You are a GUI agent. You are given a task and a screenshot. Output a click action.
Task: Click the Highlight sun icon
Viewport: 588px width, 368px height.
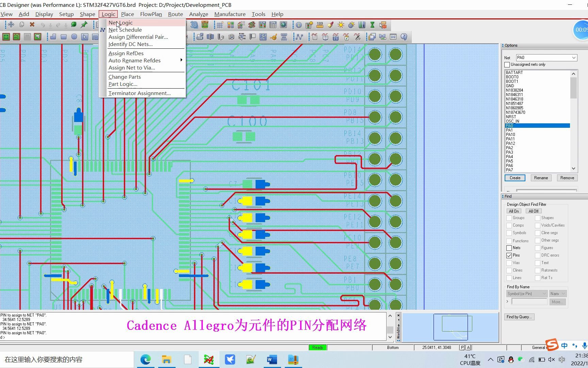click(341, 25)
